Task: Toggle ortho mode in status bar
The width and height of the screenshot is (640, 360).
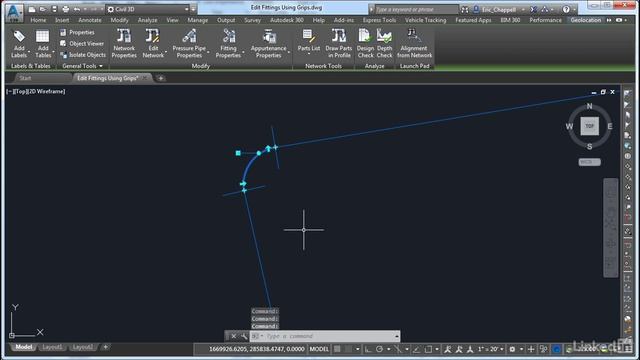Action: click(x=368, y=349)
